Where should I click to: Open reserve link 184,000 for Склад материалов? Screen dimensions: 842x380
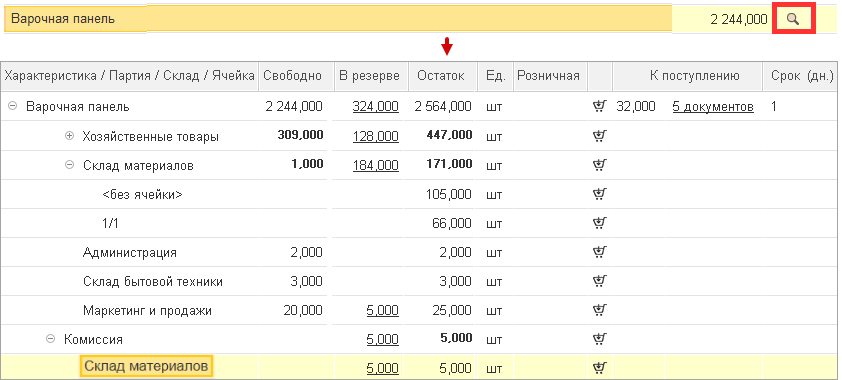click(x=375, y=165)
